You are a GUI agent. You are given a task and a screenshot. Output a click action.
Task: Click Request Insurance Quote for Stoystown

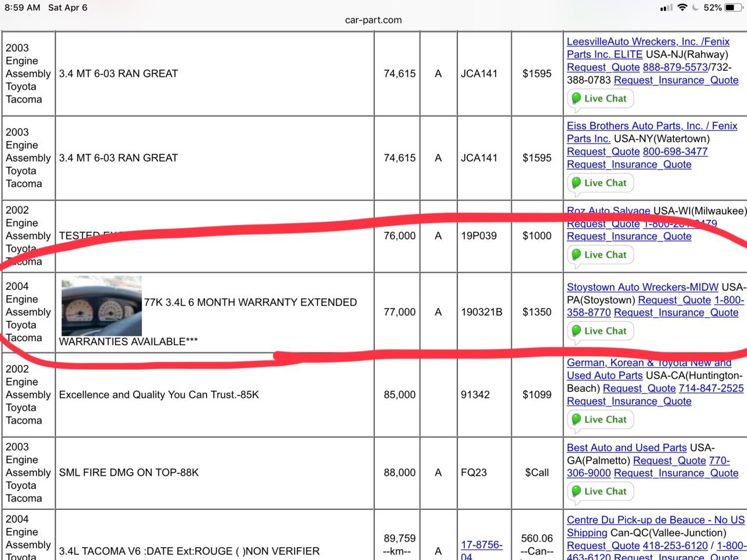[x=676, y=313]
